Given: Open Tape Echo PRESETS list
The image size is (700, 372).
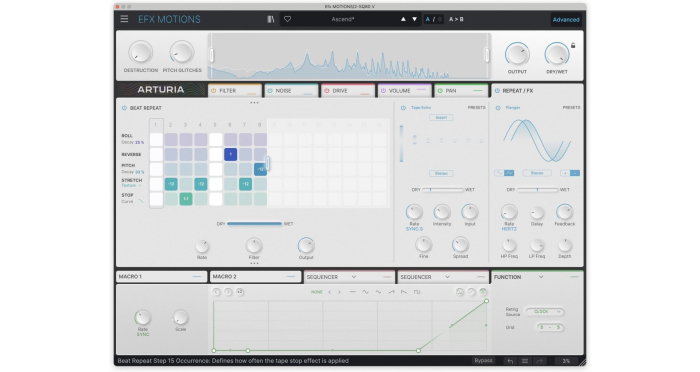Looking at the screenshot, I should (476, 108).
